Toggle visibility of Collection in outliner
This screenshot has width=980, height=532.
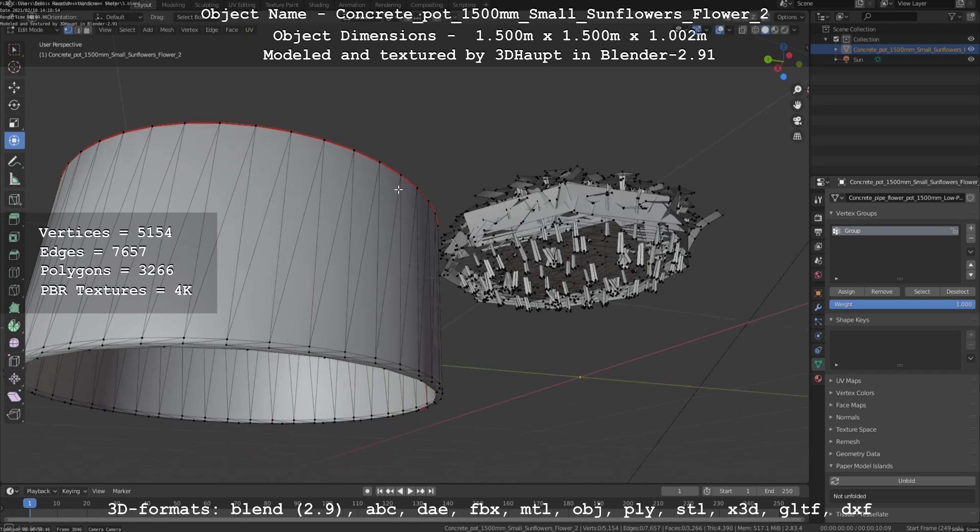(971, 39)
